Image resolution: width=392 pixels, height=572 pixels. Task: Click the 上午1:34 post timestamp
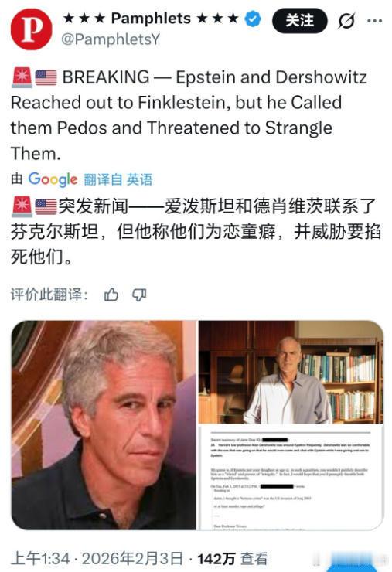(x=40, y=559)
